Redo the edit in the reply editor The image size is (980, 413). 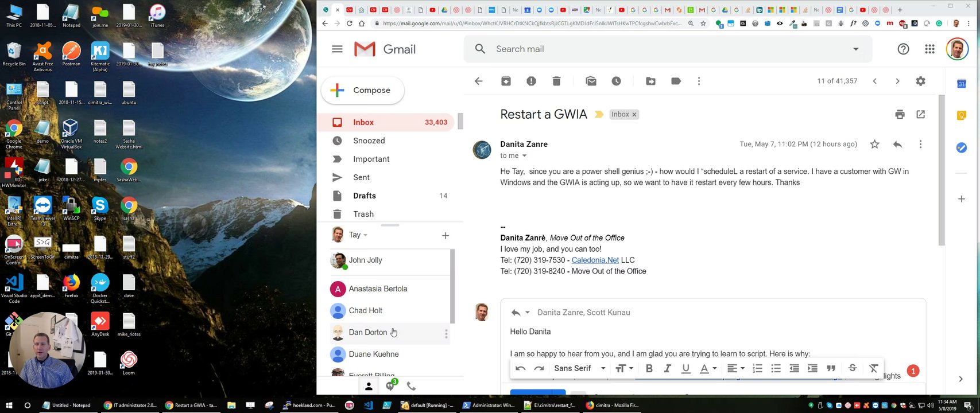pos(539,368)
